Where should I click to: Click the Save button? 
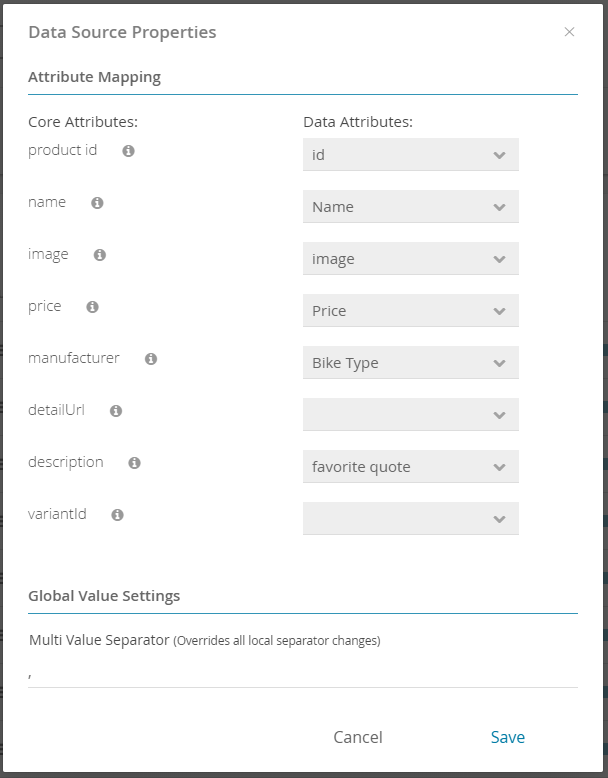click(508, 737)
